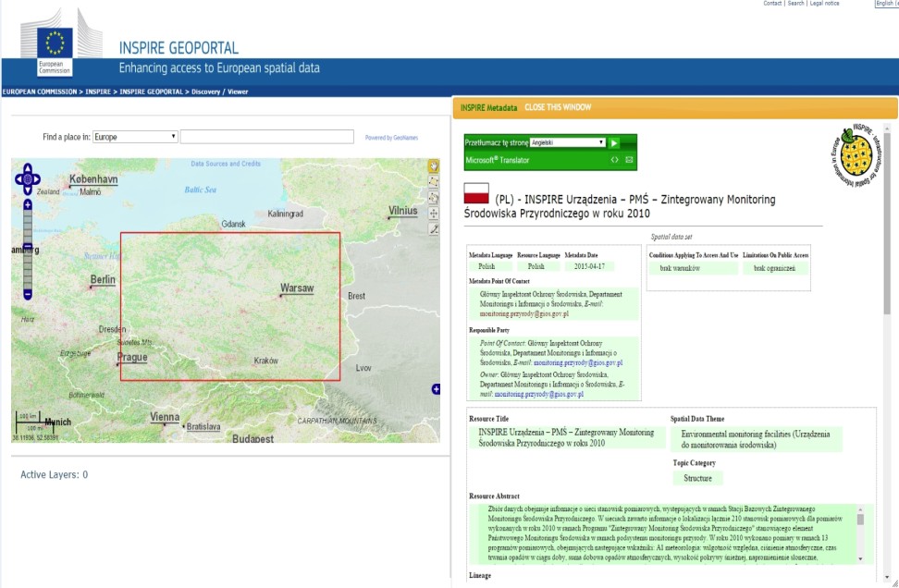Open Discovery / Viewer breadcrumb item
899x588 pixels.
pyautogui.click(x=219, y=92)
